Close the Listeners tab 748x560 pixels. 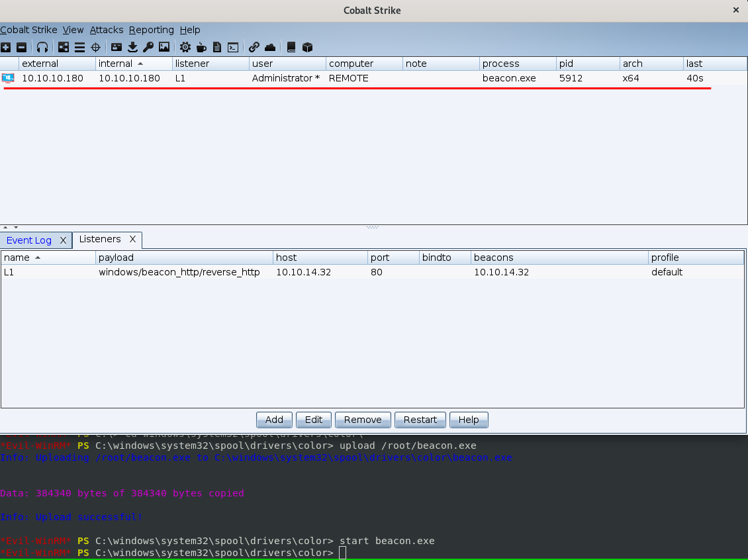click(x=132, y=239)
